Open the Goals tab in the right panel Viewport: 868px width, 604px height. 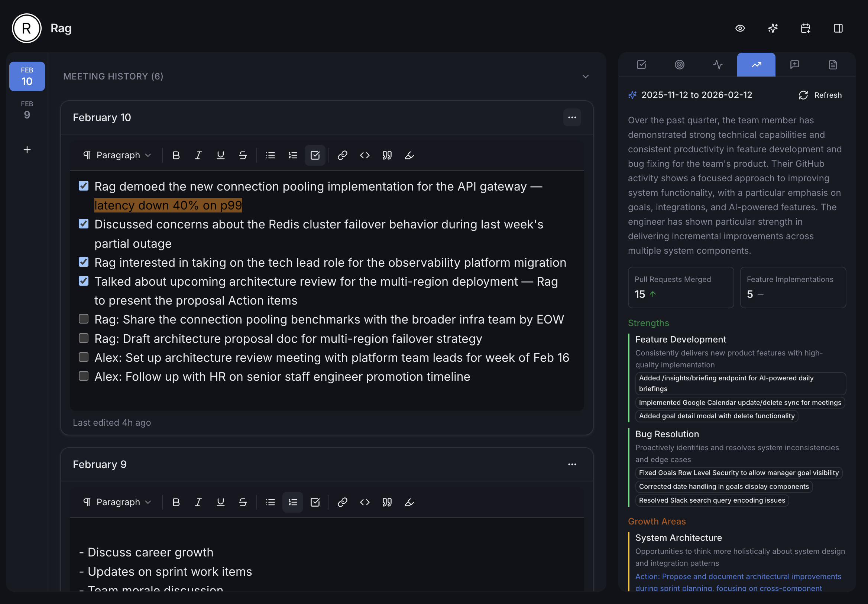680,65
